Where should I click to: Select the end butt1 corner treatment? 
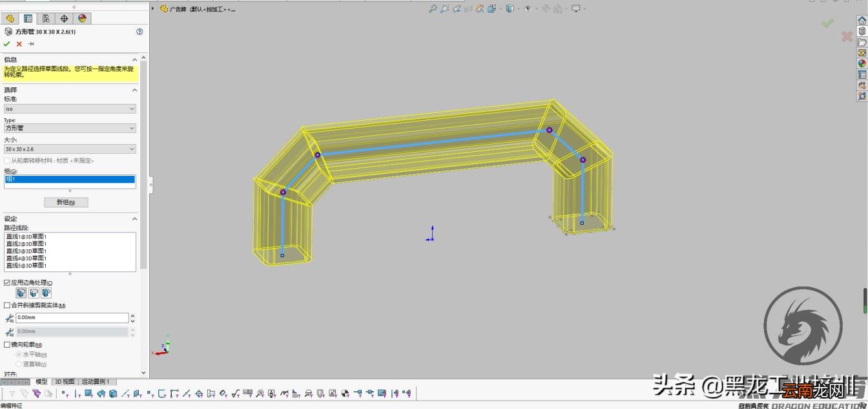[34, 293]
